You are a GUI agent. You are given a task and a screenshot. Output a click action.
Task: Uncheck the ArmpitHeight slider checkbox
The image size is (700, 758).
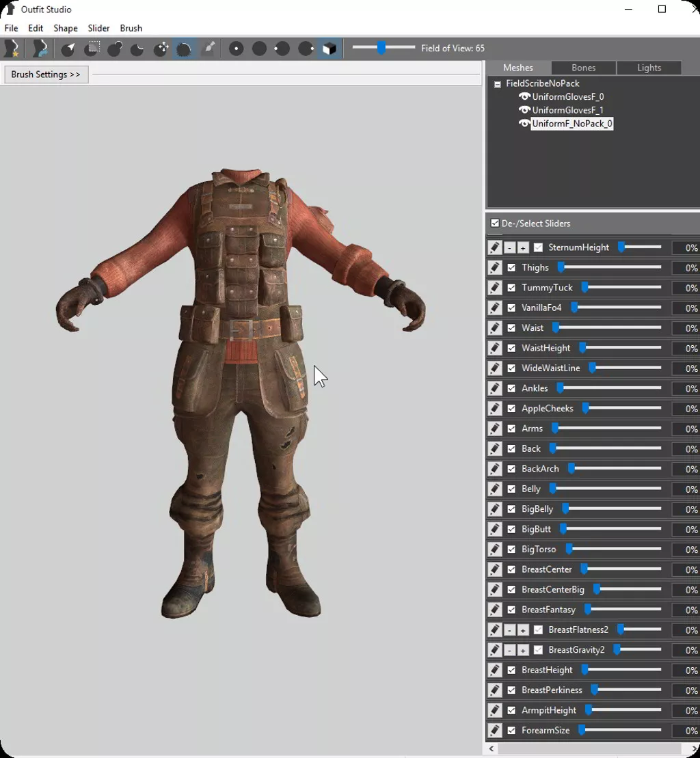click(x=511, y=711)
